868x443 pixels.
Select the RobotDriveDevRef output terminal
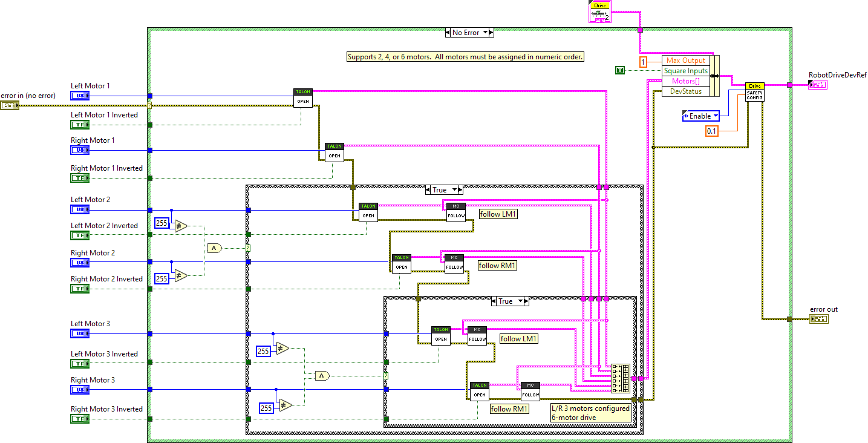818,84
